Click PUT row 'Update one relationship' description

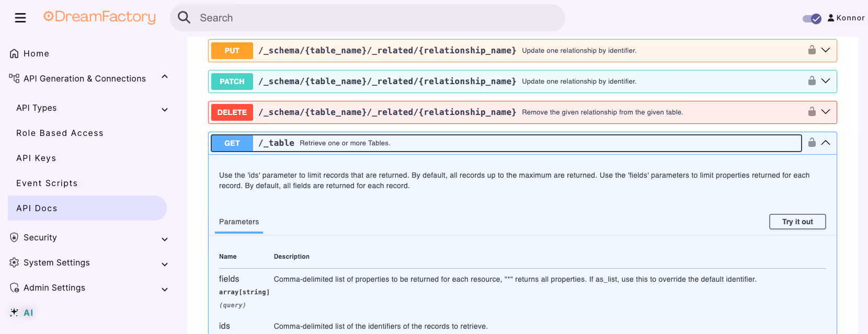click(x=579, y=51)
